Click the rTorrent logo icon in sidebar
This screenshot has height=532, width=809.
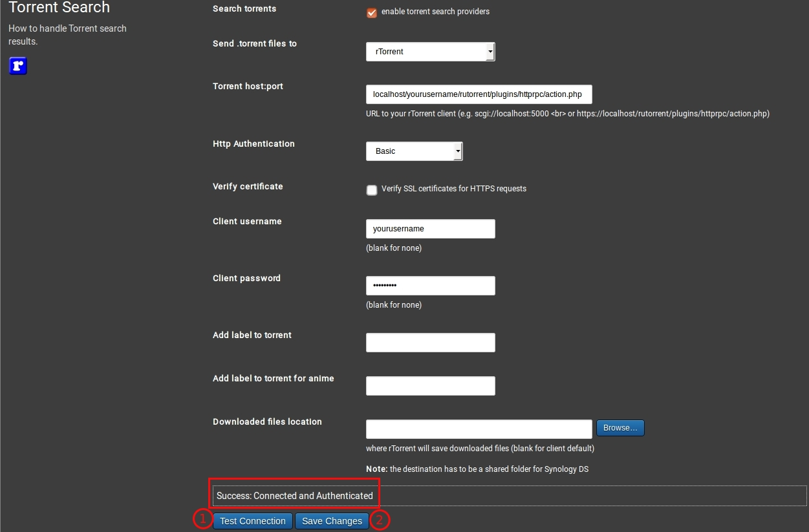click(x=17, y=66)
